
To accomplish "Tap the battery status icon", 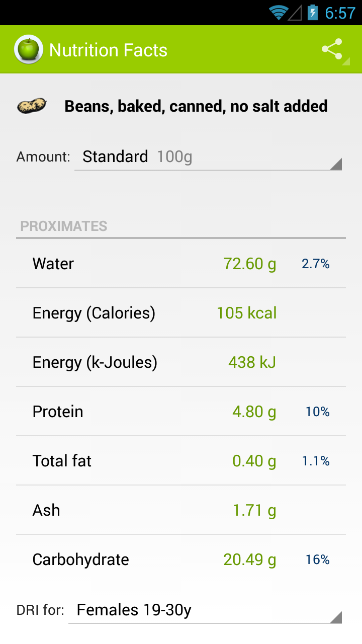I will [313, 13].
